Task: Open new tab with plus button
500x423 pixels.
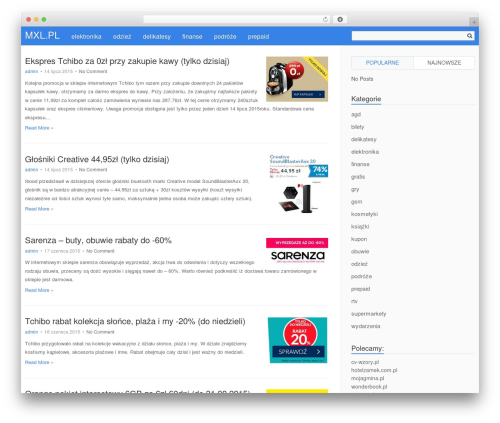Action: 474,22
